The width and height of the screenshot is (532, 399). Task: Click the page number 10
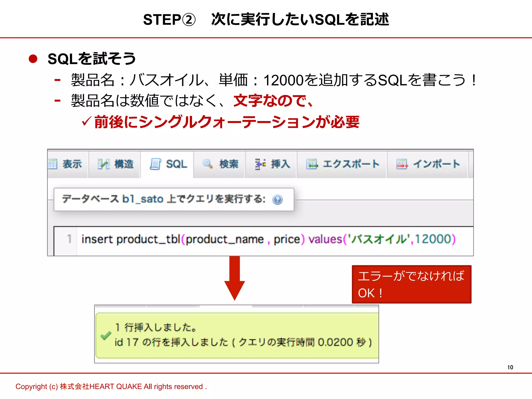pos(510,367)
